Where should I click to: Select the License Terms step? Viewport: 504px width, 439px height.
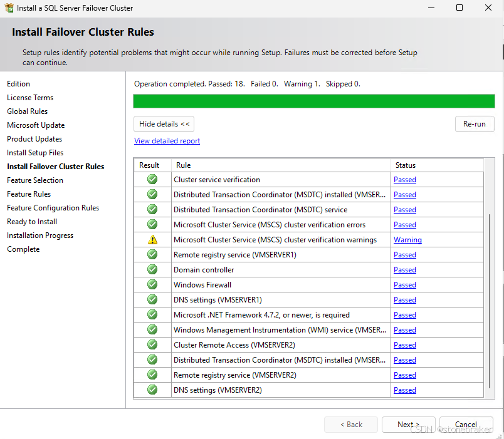(x=30, y=98)
